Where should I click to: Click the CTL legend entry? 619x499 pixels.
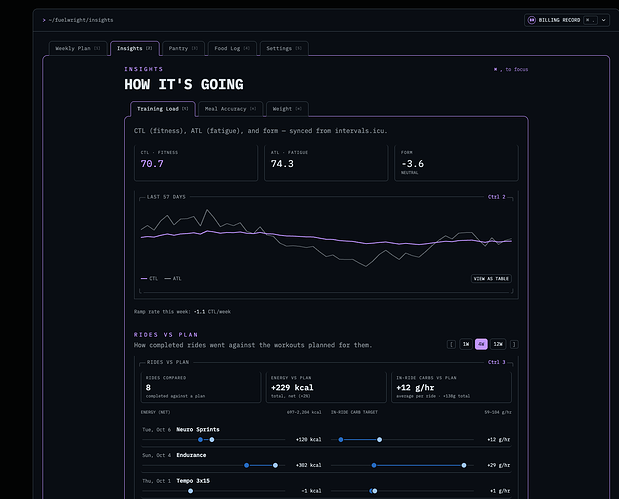click(149, 279)
